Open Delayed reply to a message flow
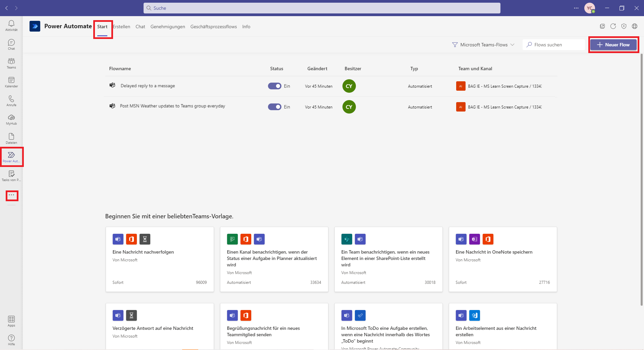 coord(148,86)
